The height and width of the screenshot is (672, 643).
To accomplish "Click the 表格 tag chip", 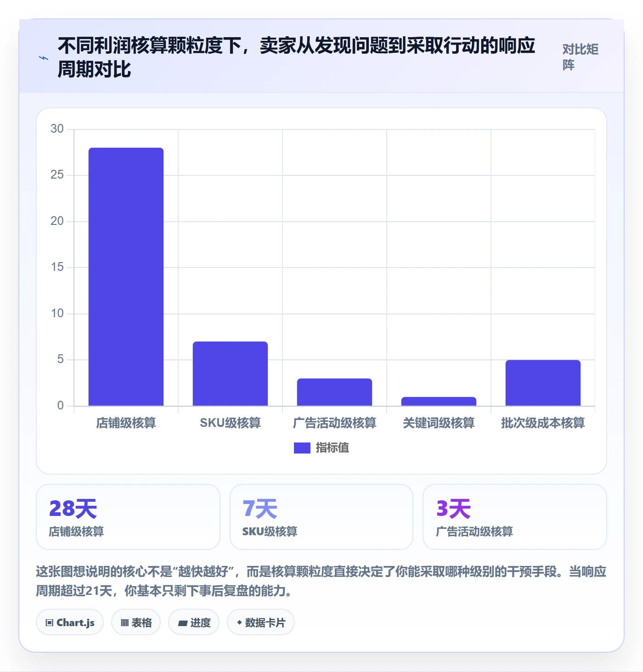I will click(x=136, y=622).
